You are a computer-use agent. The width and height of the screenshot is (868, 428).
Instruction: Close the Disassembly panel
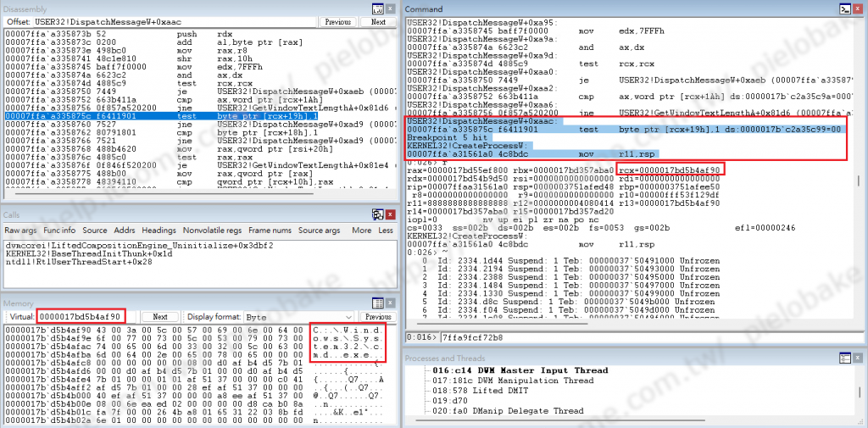click(x=390, y=8)
